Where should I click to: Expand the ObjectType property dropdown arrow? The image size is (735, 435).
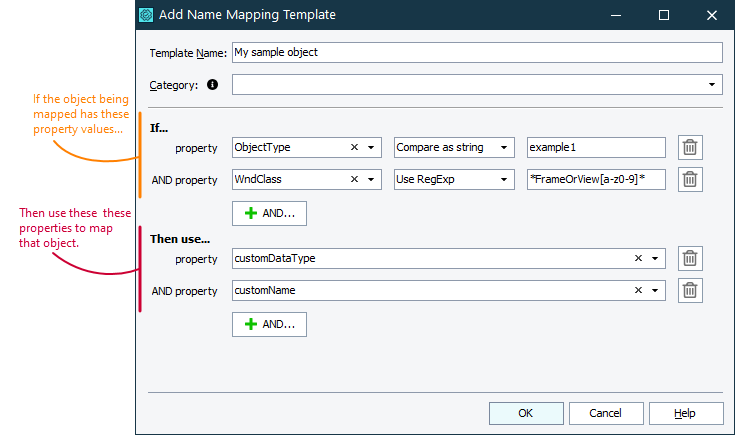point(372,148)
